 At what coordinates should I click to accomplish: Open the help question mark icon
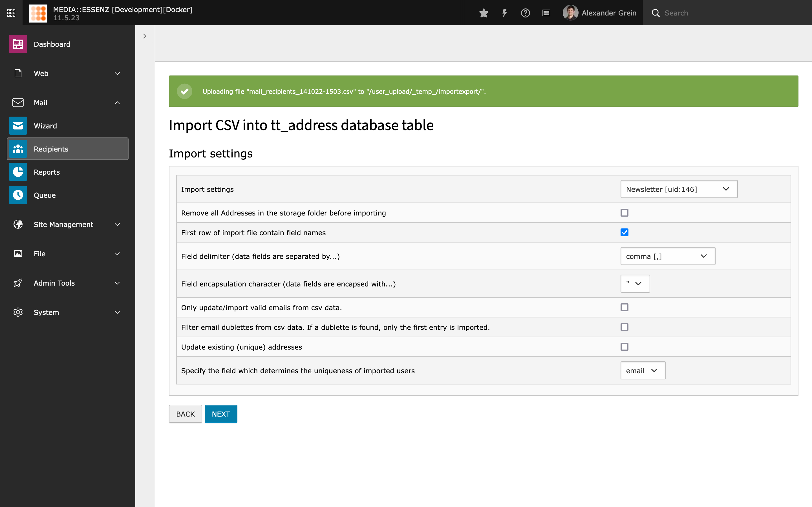coord(525,13)
